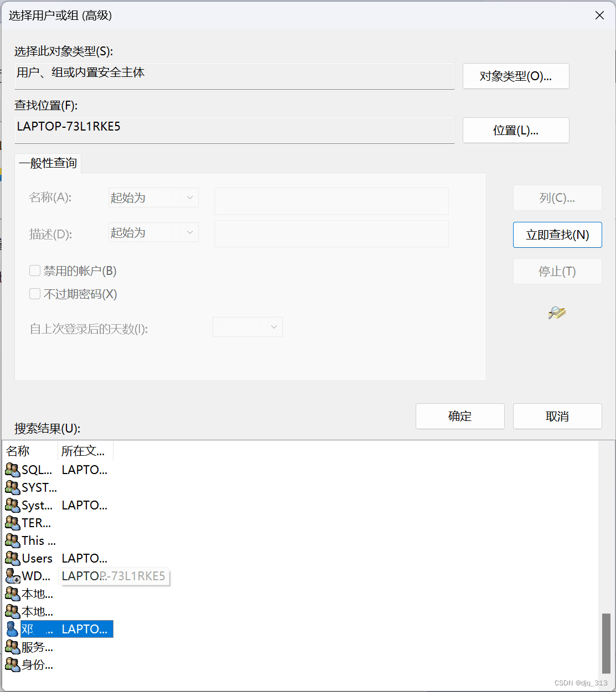Screen dimensions: 616x692
Task: Click the user icon beside WD... entry
Action: point(12,576)
